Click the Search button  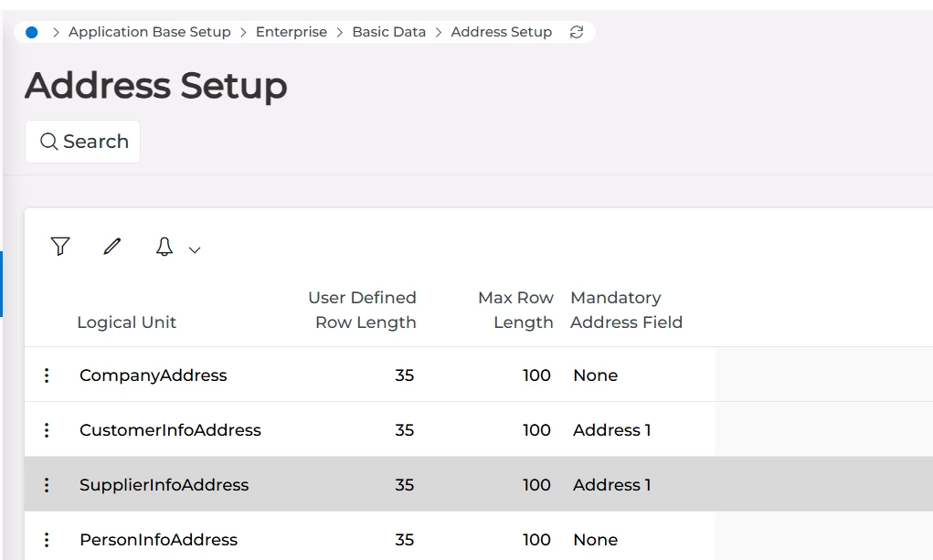(83, 142)
